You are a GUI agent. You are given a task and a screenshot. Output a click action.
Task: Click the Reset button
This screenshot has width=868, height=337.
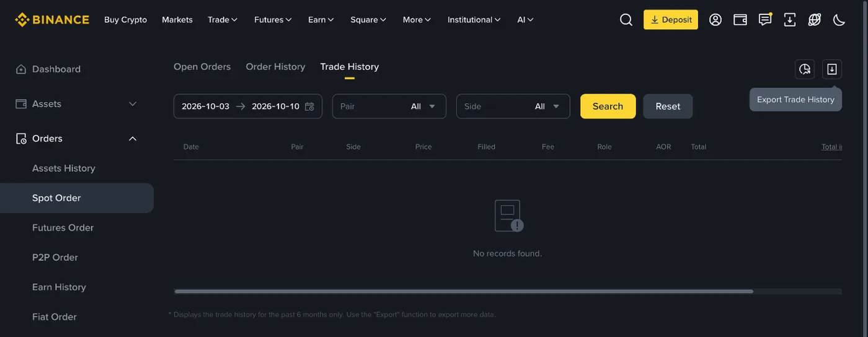(x=668, y=107)
